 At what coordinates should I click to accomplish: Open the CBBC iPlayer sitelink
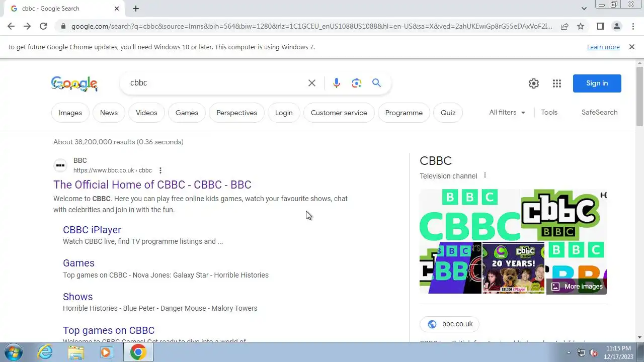tap(92, 230)
